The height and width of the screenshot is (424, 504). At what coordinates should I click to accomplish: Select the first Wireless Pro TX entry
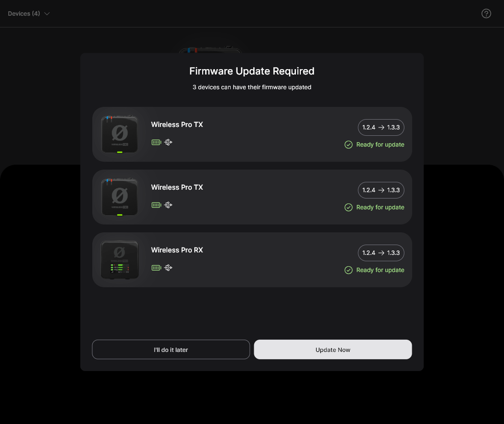(252, 134)
